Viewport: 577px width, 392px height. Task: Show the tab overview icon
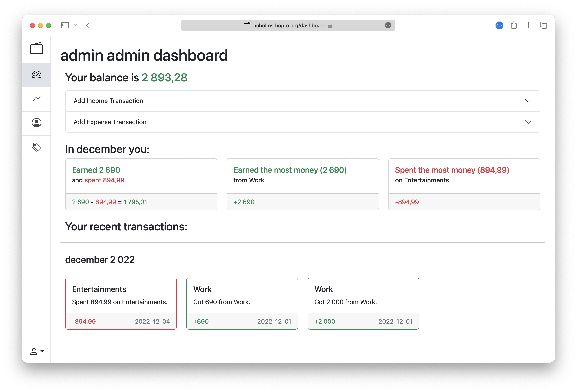click(x=543, y=25)
